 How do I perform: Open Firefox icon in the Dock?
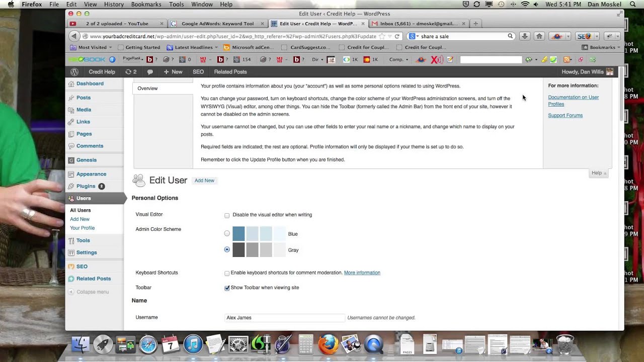tap(328, 345)
